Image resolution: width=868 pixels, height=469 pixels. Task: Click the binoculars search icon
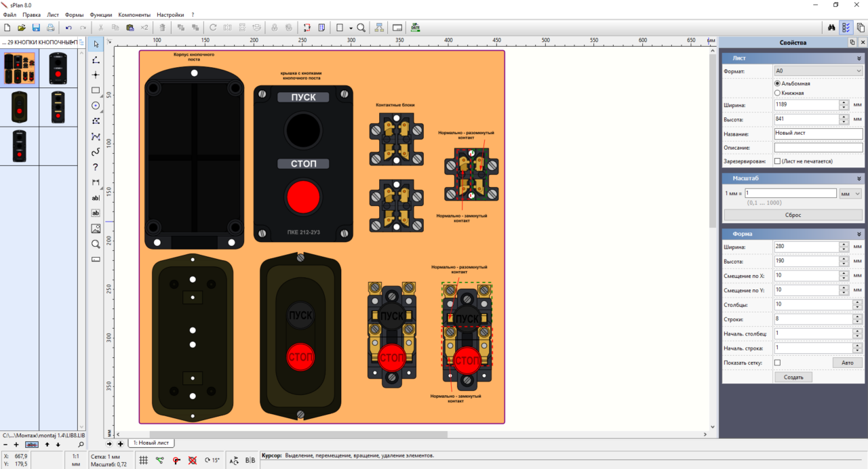click(831, 28)
